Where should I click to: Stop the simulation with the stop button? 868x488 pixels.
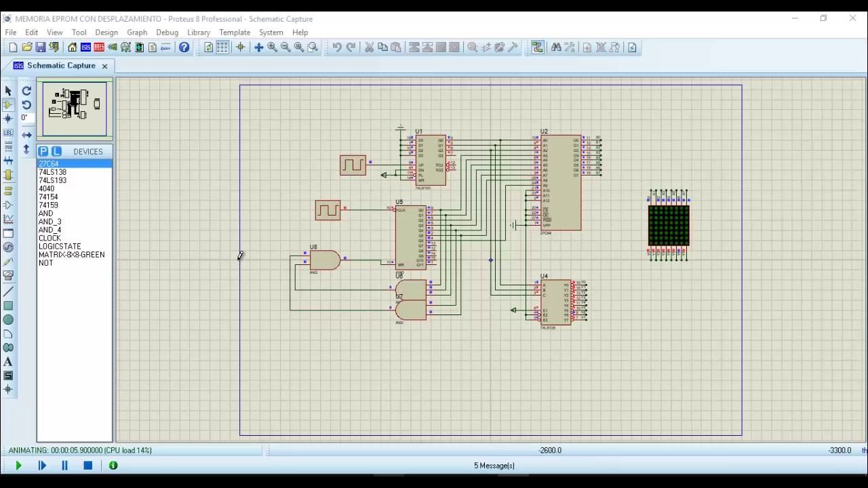(x=87, y=466)
